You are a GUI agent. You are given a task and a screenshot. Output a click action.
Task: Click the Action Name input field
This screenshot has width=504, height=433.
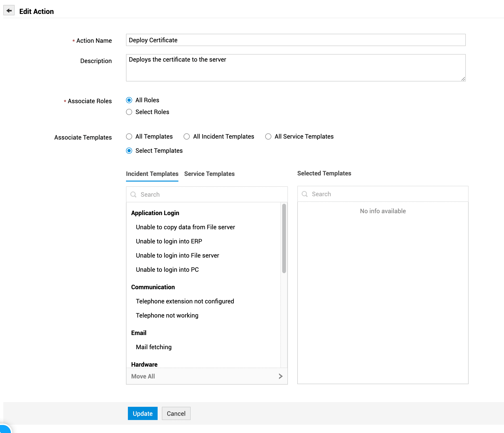coord(296,40)
